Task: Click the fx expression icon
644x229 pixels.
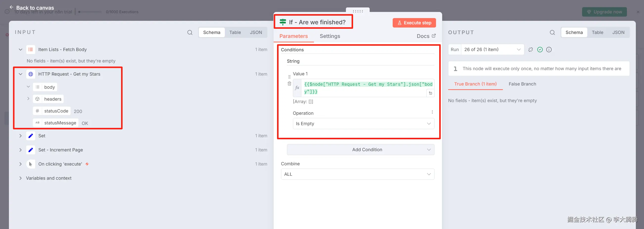Action: pyautogui.click(x=297, y=88)
